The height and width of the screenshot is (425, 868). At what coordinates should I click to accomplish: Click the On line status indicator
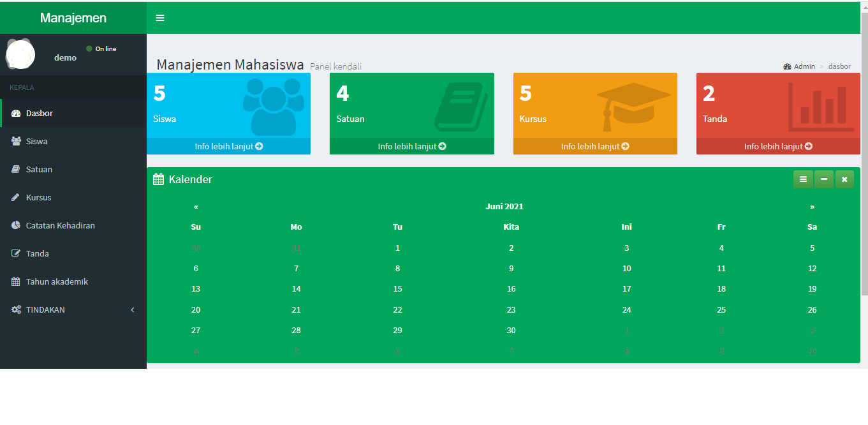(x=101, y=48)
